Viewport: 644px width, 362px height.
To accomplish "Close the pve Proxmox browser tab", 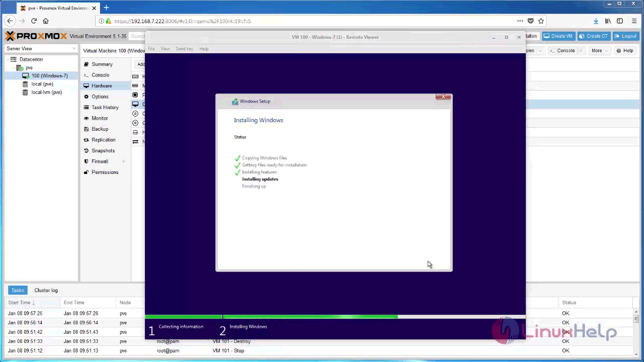I will 94,8.
